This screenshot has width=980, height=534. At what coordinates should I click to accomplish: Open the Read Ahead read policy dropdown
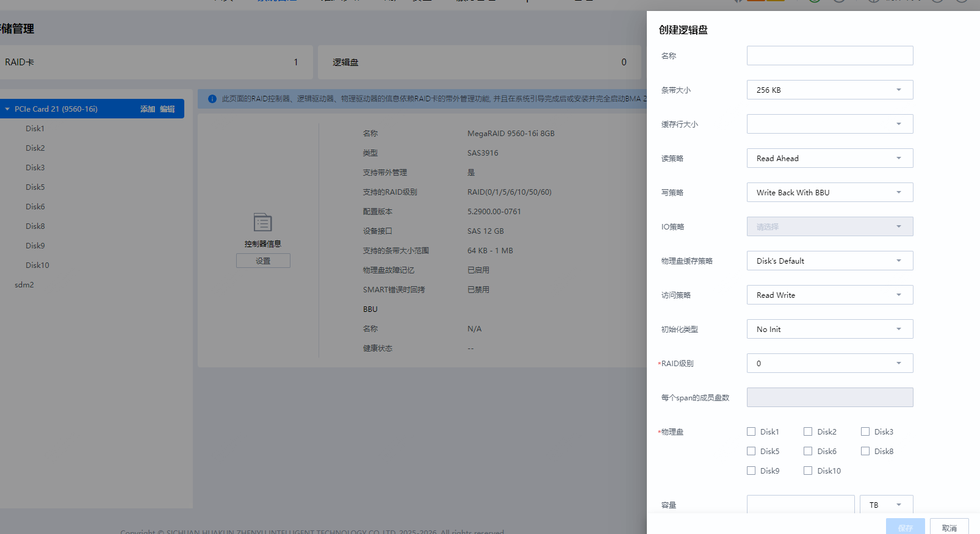pyautogui.click(x=830, y=158)
